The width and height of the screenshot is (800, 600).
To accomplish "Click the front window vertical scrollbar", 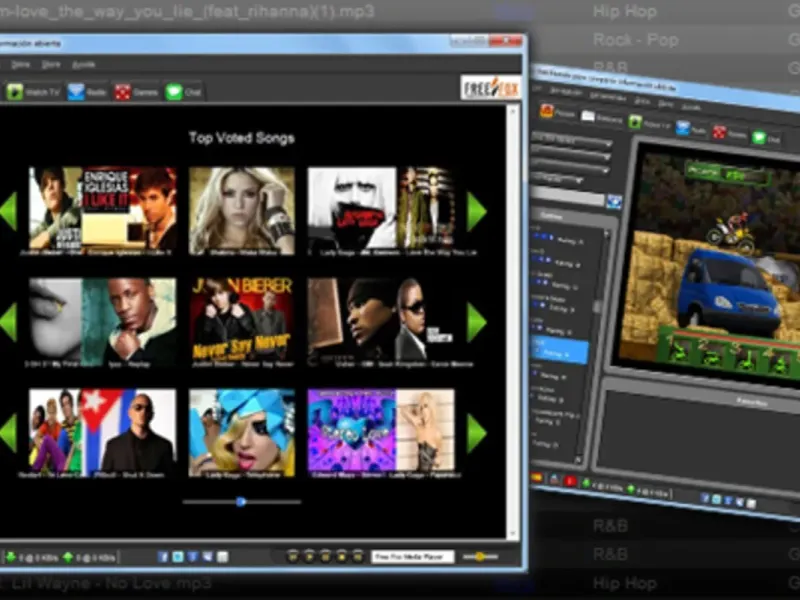I will tap(513, 321).
